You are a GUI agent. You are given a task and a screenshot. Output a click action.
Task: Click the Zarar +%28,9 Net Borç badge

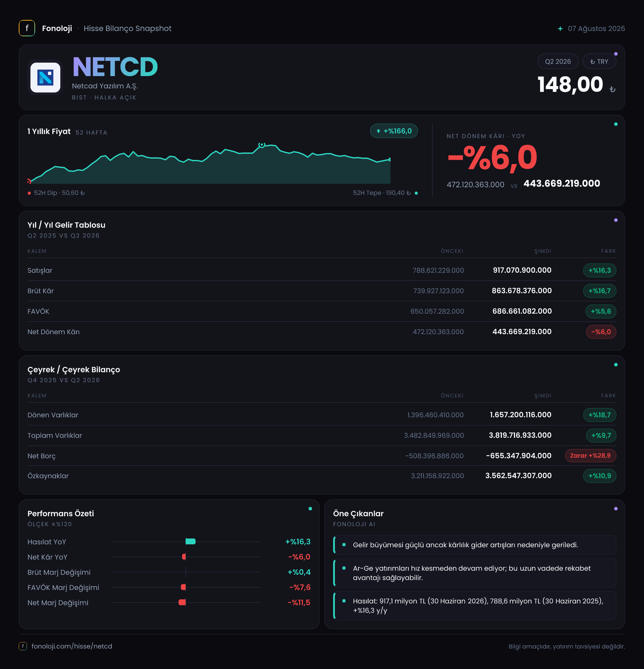[x=590, y=456]
